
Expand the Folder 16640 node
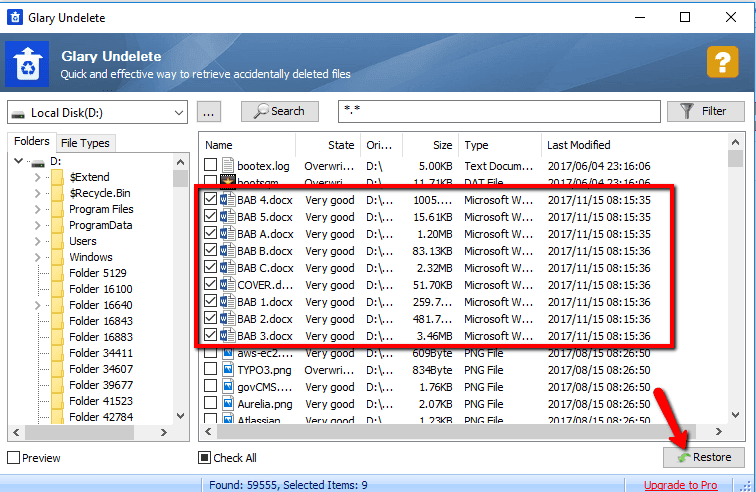[x=38, y=305]
